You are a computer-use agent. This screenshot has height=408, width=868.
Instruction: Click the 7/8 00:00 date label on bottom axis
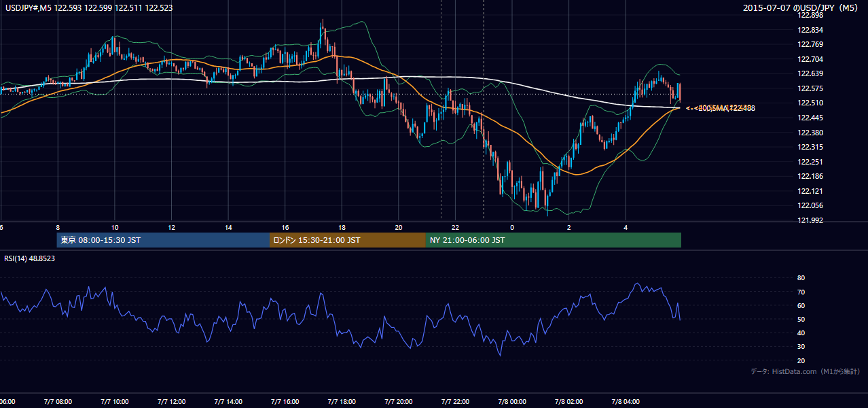[x=512, y=401]
